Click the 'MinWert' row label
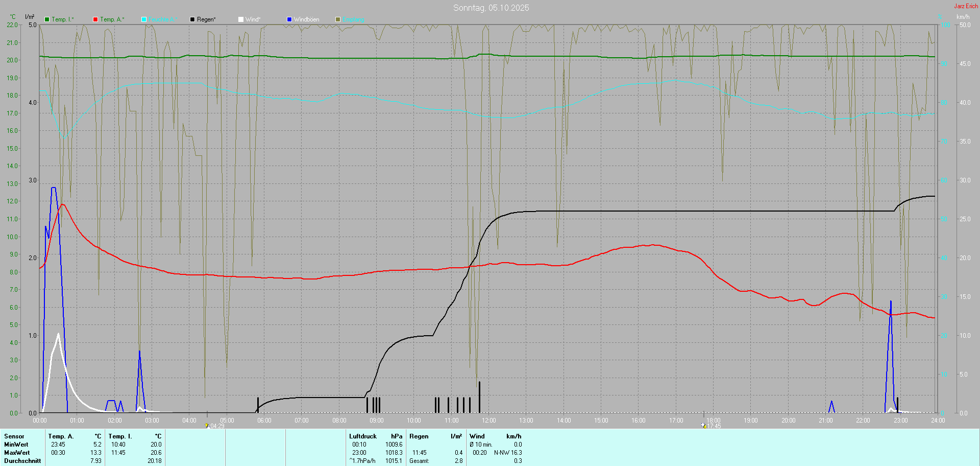Viewport: 980px width, 466px height. click(x=16, y=445)
